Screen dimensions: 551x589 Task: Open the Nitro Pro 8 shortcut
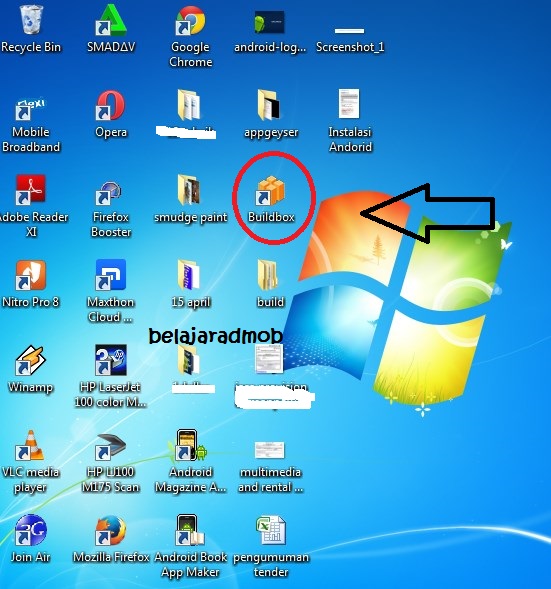pos(30,275)
